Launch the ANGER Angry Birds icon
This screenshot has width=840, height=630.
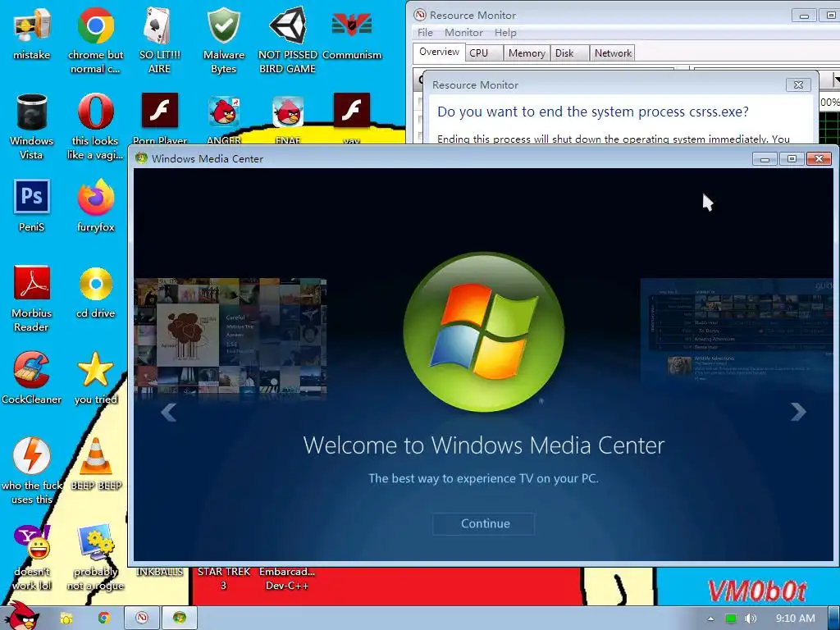223,112
